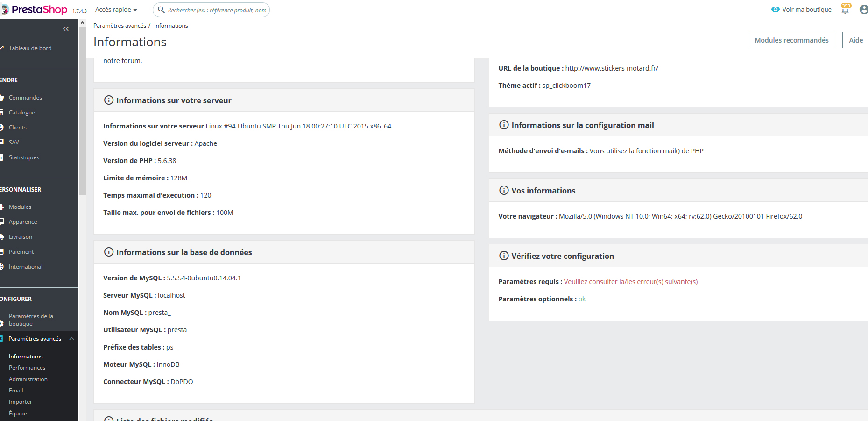Screen dimensions: 868x421
Task: Click the PHP version value 5.6.38
Action: point(167,161)
